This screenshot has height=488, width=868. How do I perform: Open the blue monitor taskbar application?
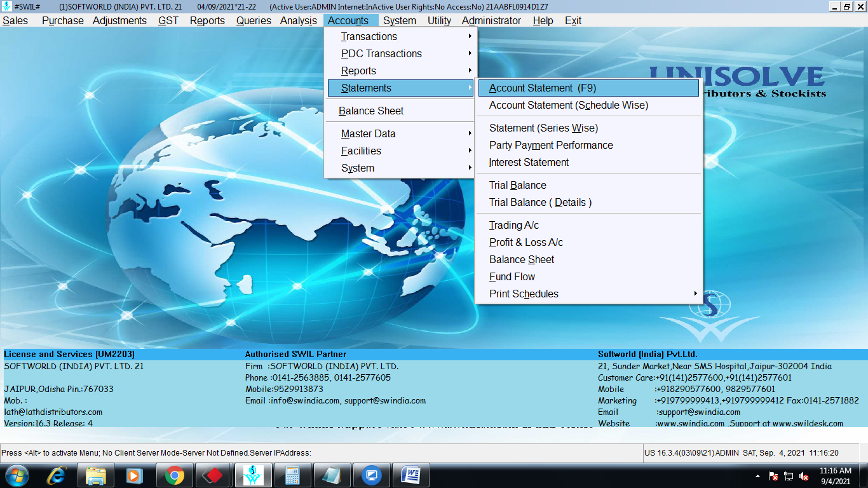click(x=371, y=475)
